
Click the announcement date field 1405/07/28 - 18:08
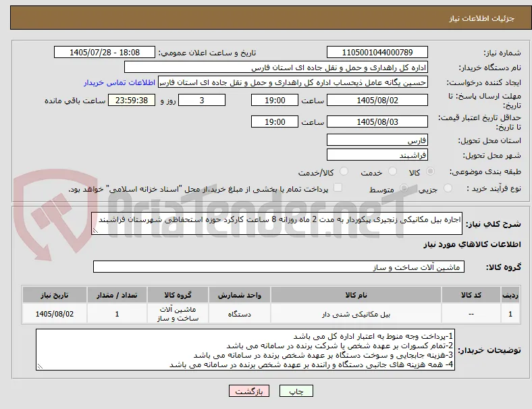click(x=105, y=52)
